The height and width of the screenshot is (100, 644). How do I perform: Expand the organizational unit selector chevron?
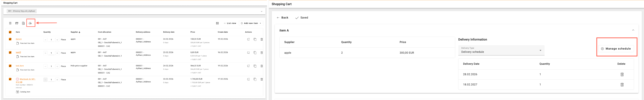coord(261,11)
